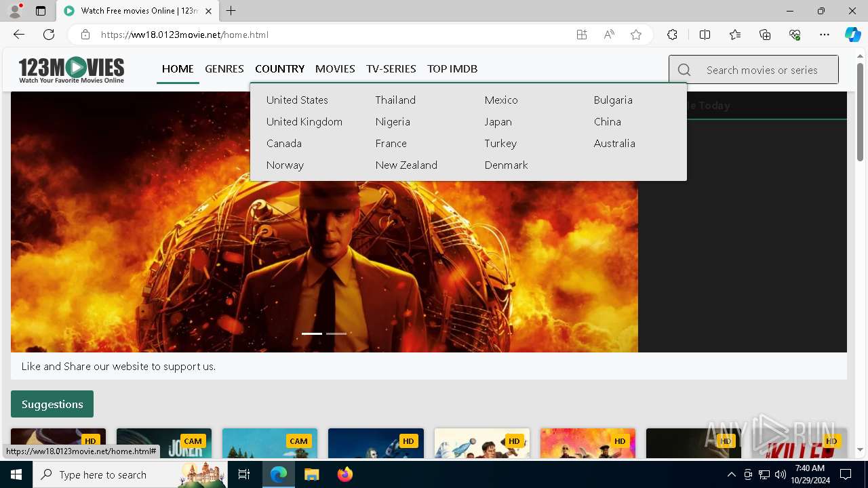Select Norway in country menu
This screenshot has width=868, height=488.
285,165
